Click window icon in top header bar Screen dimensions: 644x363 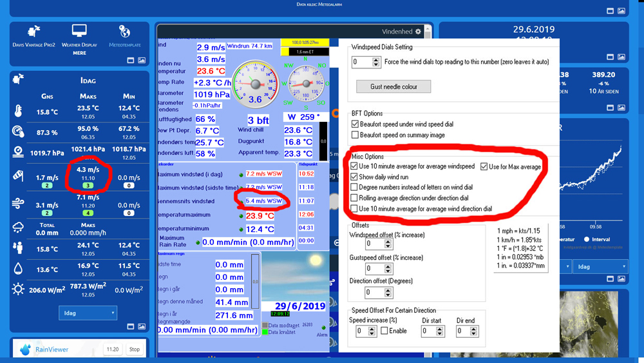(x=611, y=11)
